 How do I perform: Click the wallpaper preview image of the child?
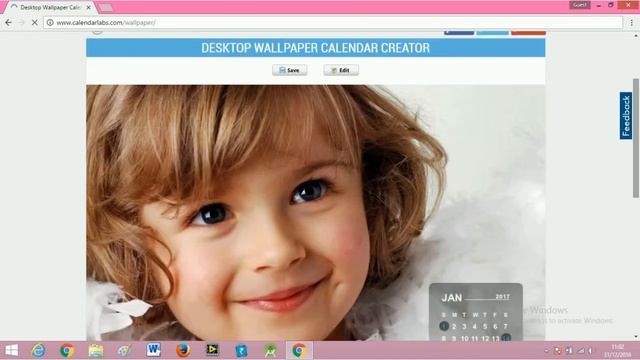click(x=316, y=212)
